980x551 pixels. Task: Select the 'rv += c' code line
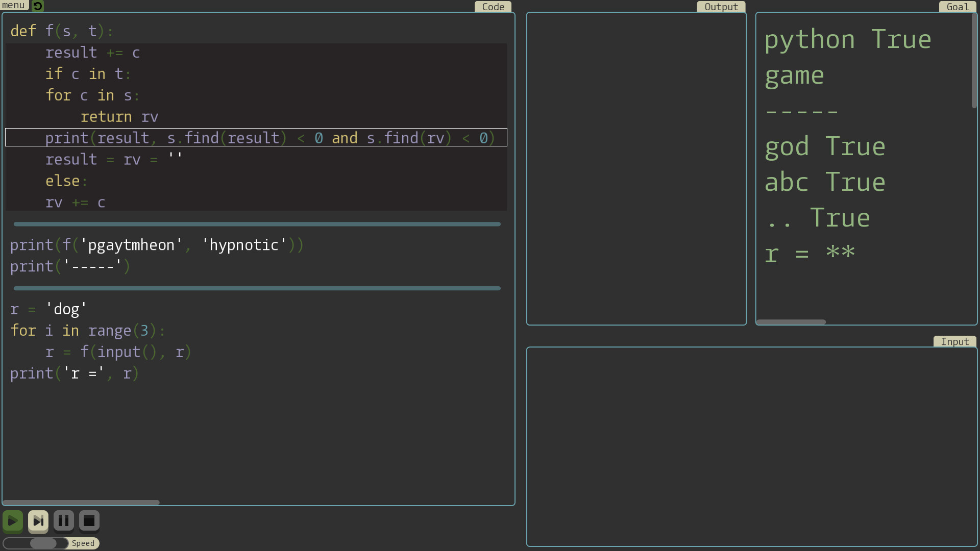pos(76,202)
